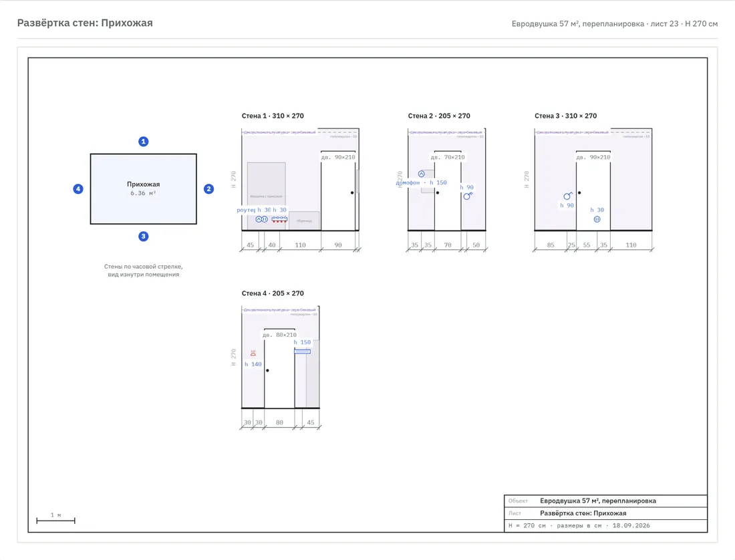
Task: Click the date line H = 270 см · 18.09.2026
Action: [579, 526]
